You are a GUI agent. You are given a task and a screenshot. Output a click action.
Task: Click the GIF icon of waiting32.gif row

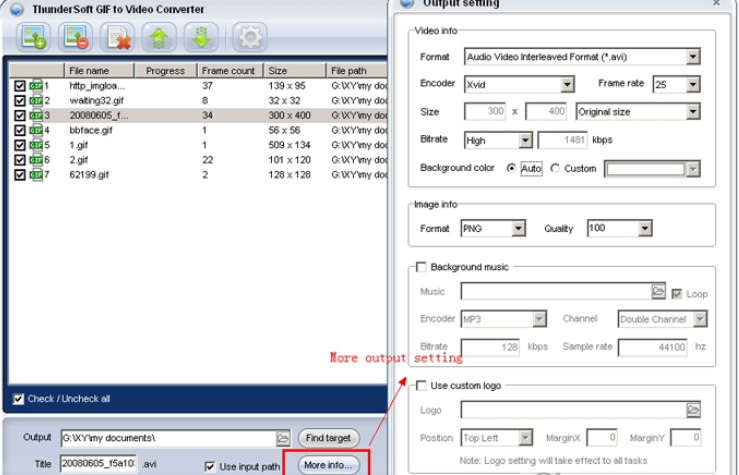pos(36,100)
